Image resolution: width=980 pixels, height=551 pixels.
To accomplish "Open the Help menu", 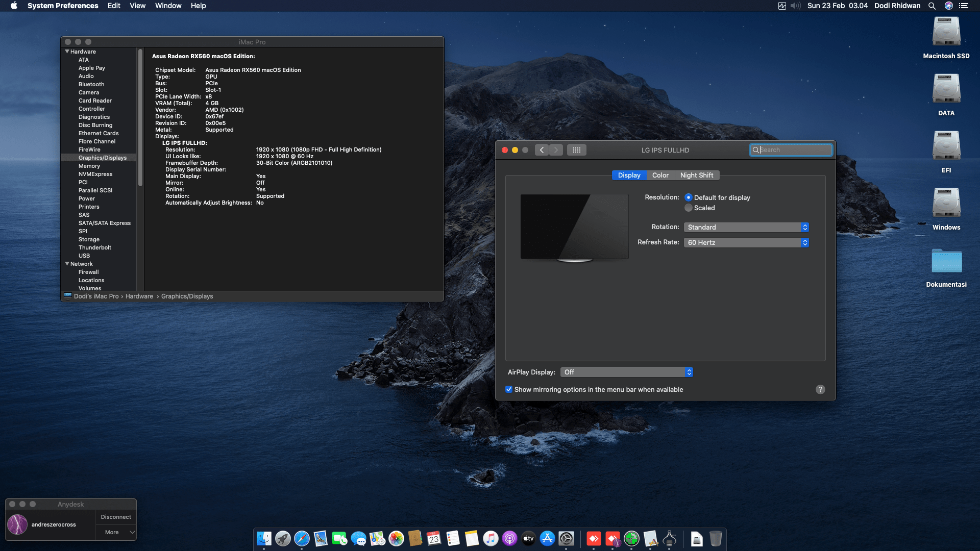I will tap(199, 6).
